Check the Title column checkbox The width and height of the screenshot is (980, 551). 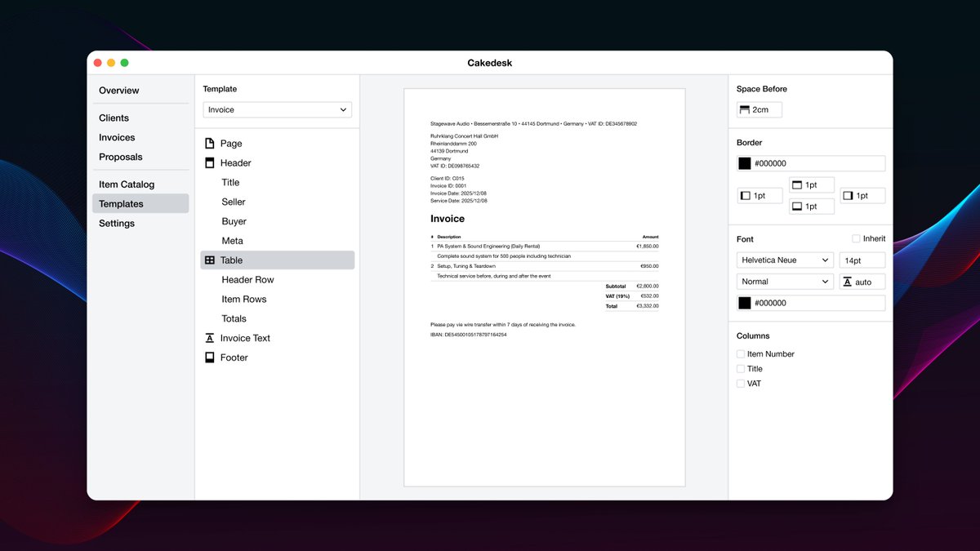[742, 368]
